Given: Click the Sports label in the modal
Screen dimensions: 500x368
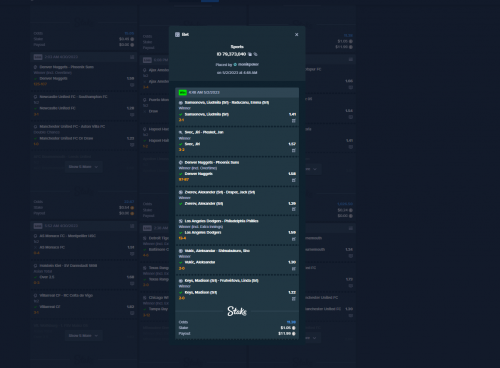Looking at the screenshot, I should click(237, 47).
